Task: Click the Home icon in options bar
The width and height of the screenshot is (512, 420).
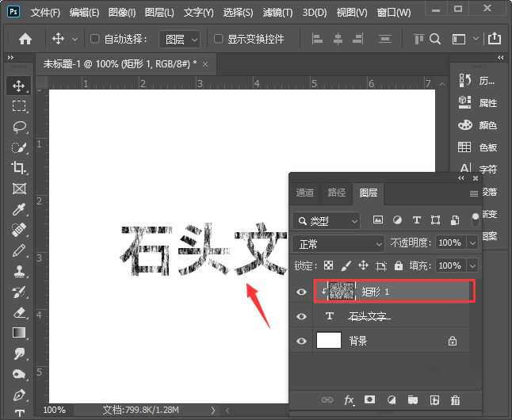Action: 25,38
